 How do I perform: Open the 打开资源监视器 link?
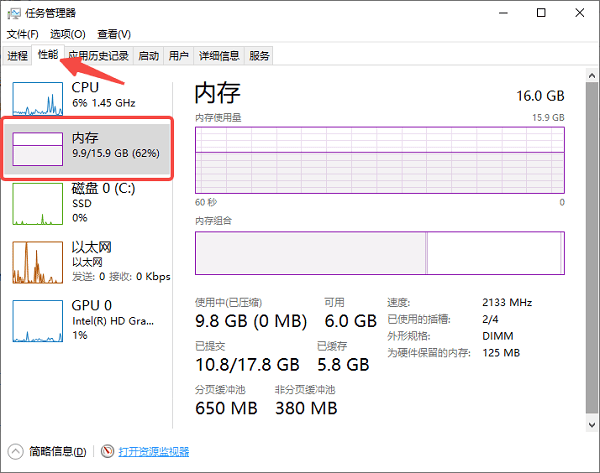click(x=153, y=452)
